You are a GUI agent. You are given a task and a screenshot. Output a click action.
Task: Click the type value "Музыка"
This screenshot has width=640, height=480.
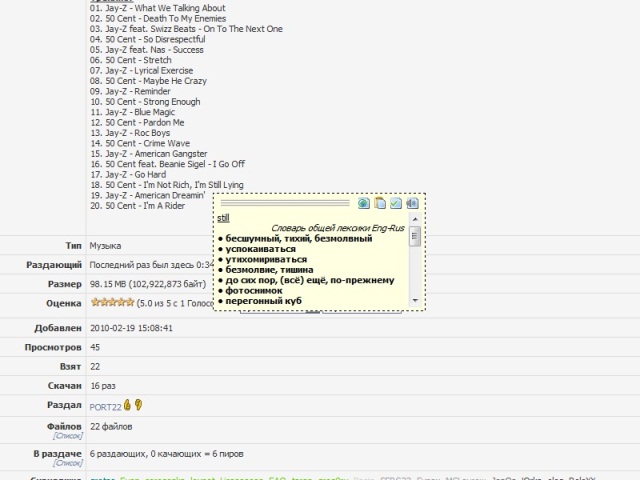point(105,246)
